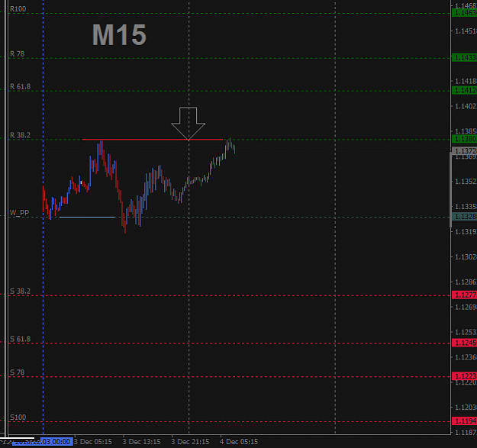Click the S 78 support label
This screenshot has width=477, height=448.
click(x=18, y=372)
